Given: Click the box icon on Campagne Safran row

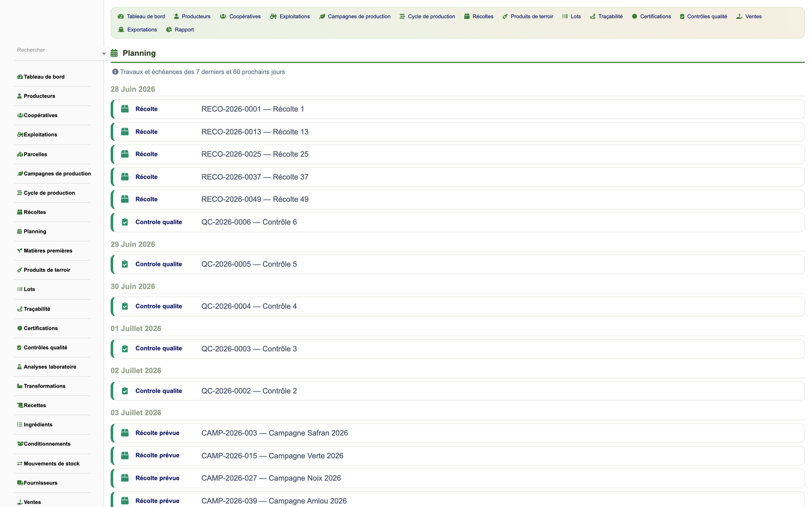Looking at the screenshot, I should pos(125,433).
